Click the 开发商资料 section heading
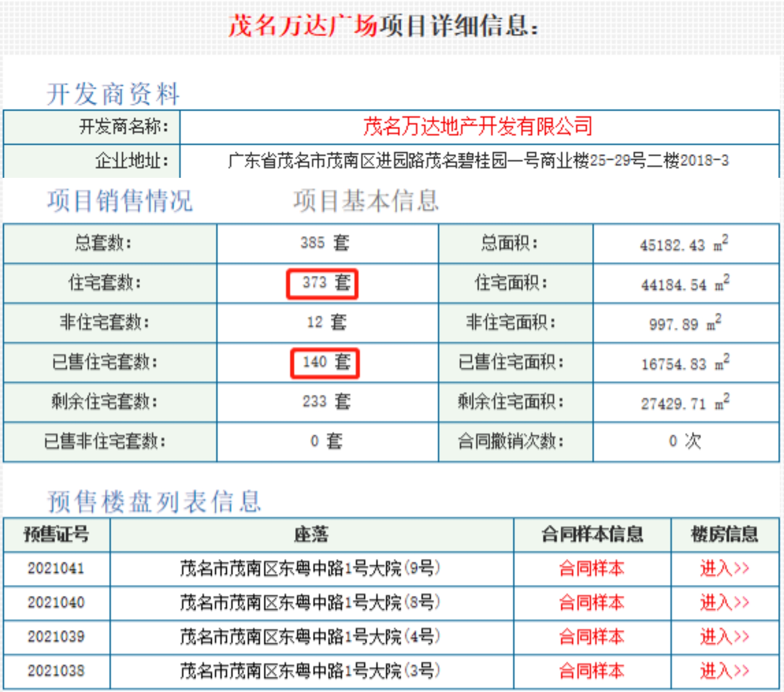 [113, 94]
